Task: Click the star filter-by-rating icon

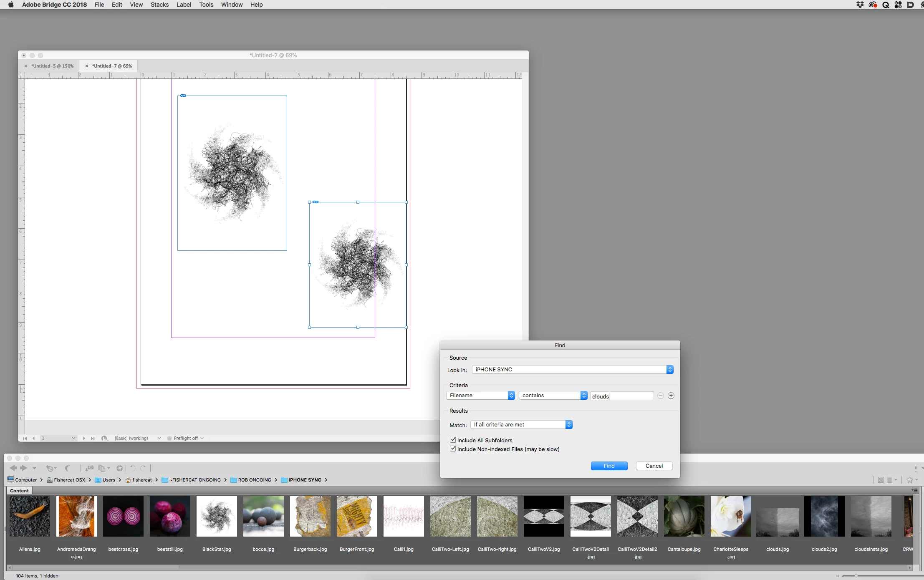Action: [910, 480]
